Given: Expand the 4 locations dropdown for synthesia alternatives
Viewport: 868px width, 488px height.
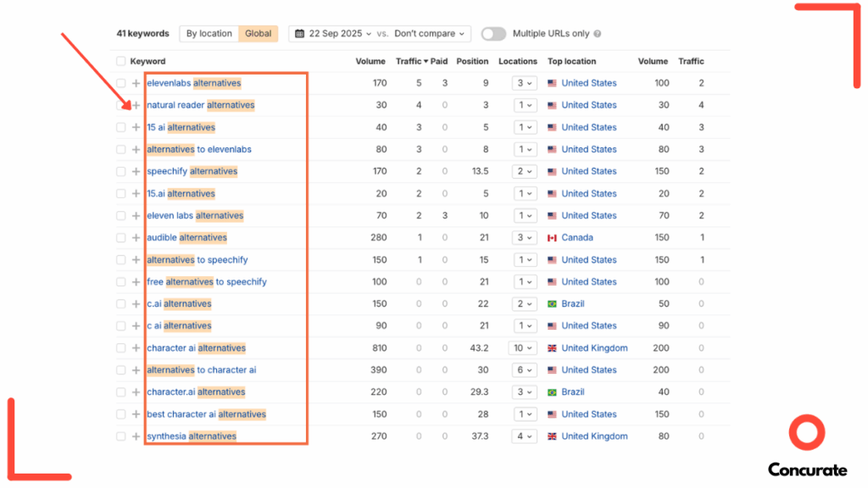Looking at the screenshot, I should [524, 436].
